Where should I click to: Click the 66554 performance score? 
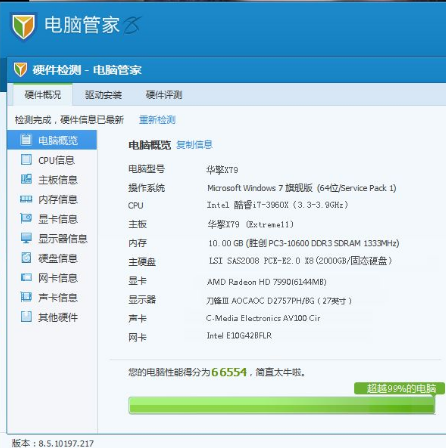229,372
